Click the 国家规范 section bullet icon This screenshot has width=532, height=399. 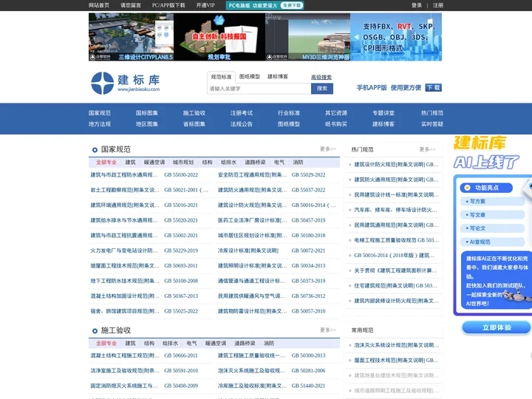95,149
